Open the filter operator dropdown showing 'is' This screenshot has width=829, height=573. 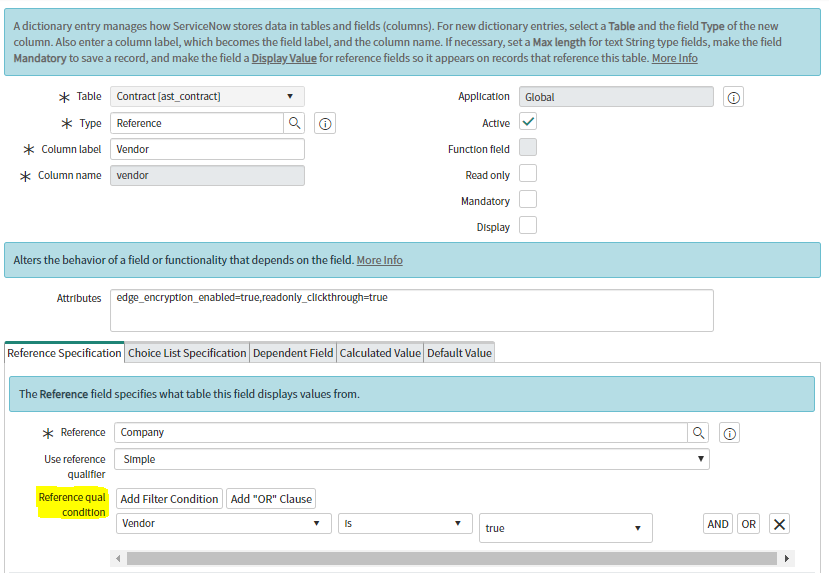[404, 523]
